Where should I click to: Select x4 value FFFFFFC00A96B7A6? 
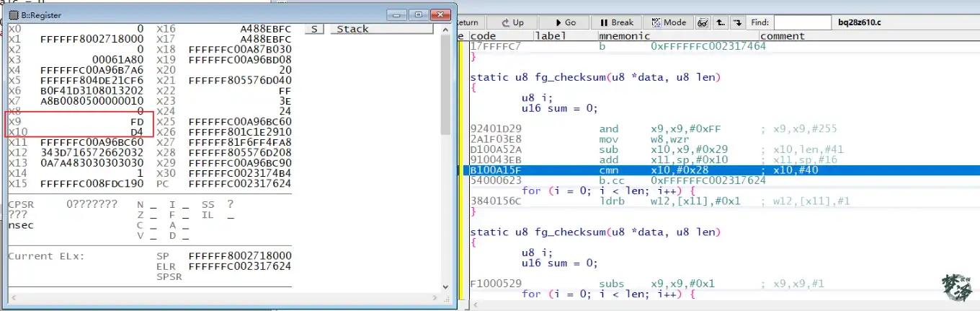(x=92, y=70)
